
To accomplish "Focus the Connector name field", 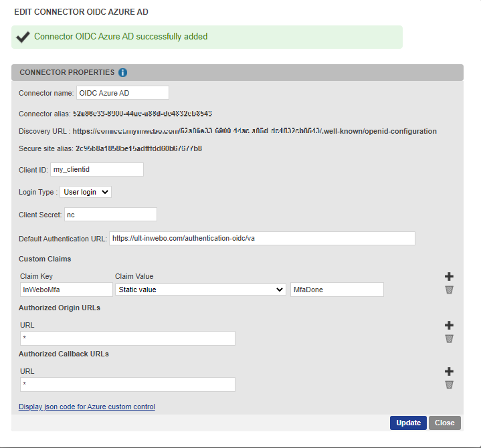I will click(x=122, y=93).
